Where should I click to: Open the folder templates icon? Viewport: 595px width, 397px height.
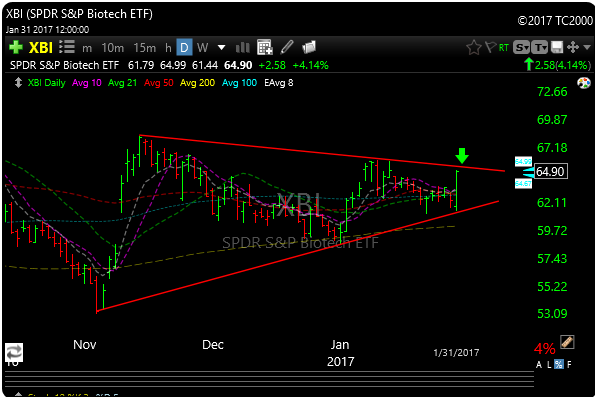309,47
